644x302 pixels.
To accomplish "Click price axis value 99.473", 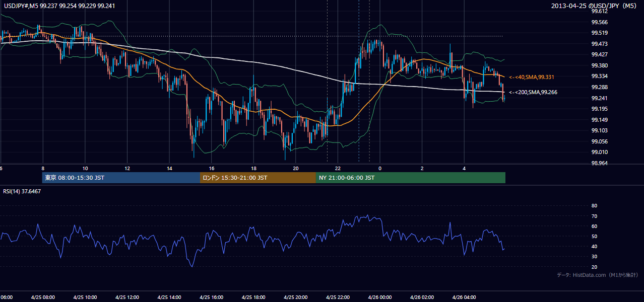I will tap(599, 44).
